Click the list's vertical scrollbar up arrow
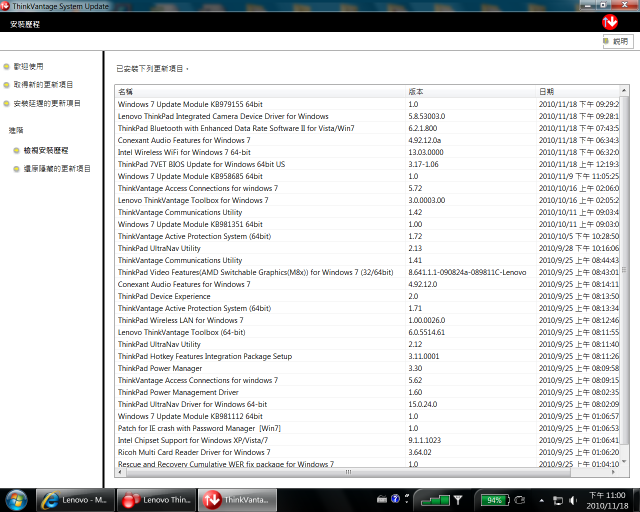The image size is (640, 512). point(624,90)
